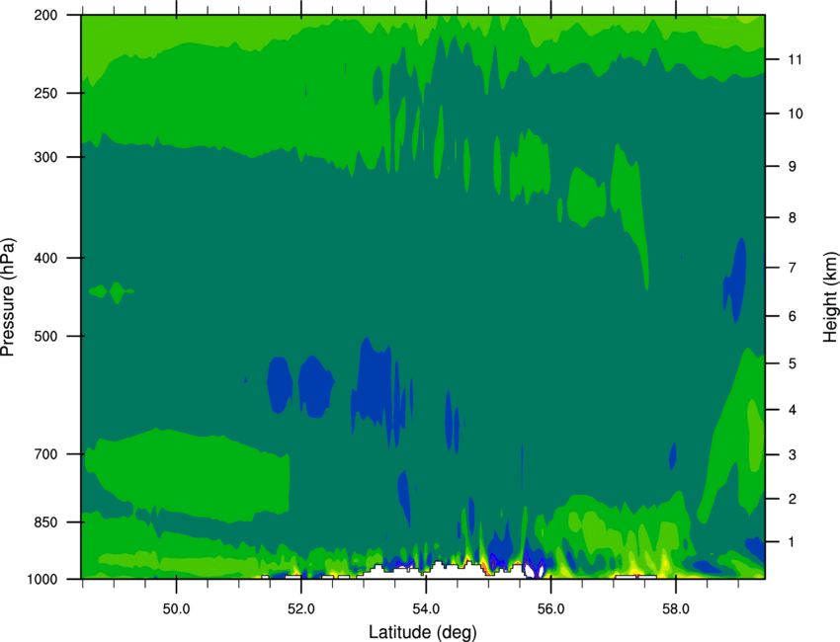Click height tick label 3
The image size is (840, 642).
[x=792, y=455]
